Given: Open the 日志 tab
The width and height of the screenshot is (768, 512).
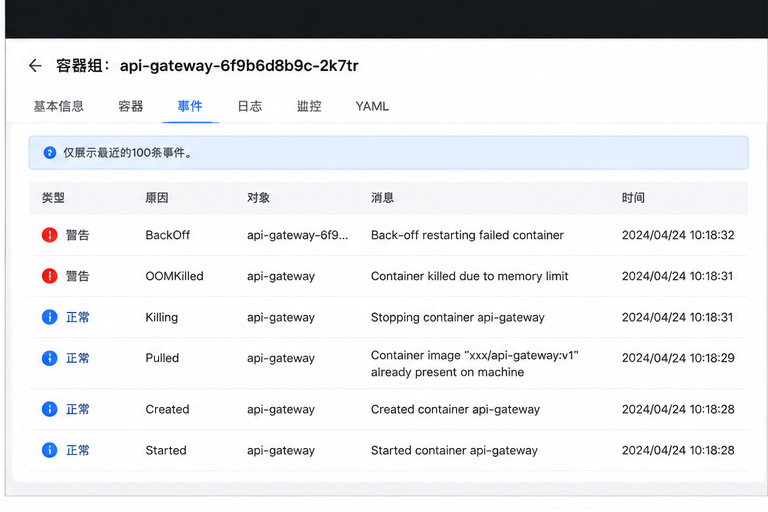Looking at the screenshot, I should (x=250, y=106).
